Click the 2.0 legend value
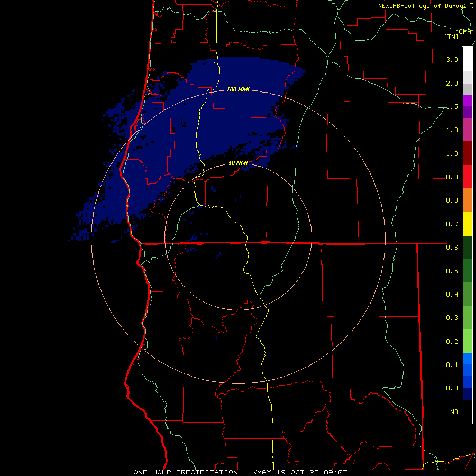The width and height of the screenshot is (476, 476). pyautogui.click(x=452, y=83)
